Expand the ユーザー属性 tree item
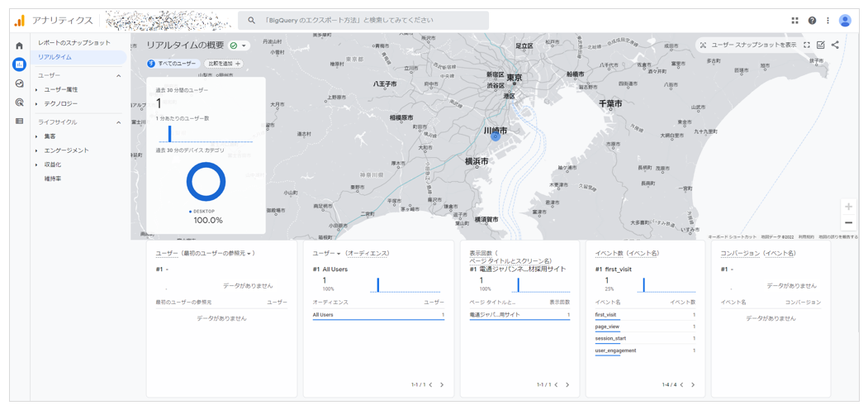 [37, 90]
